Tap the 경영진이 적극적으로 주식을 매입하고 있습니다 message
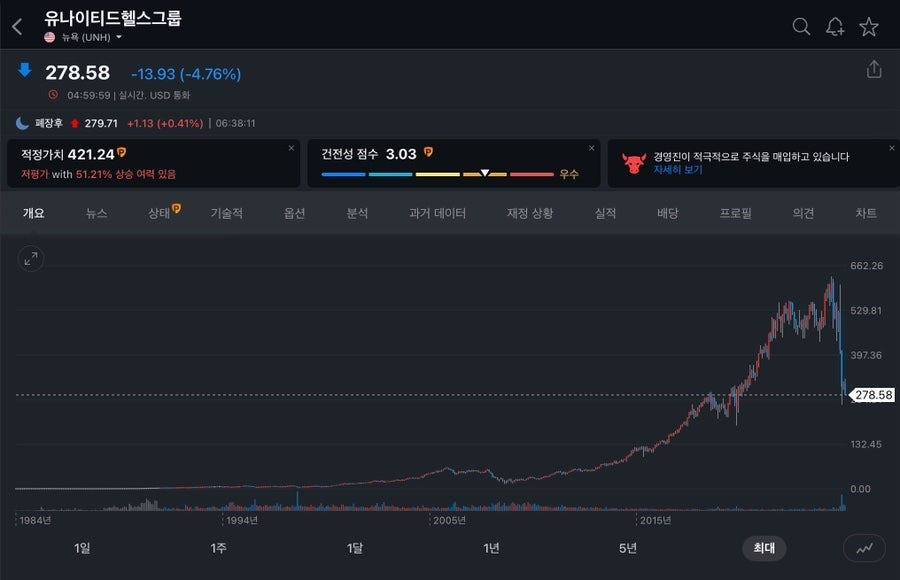The height and width of the screenshot is (580, 900). click(751, 157)
